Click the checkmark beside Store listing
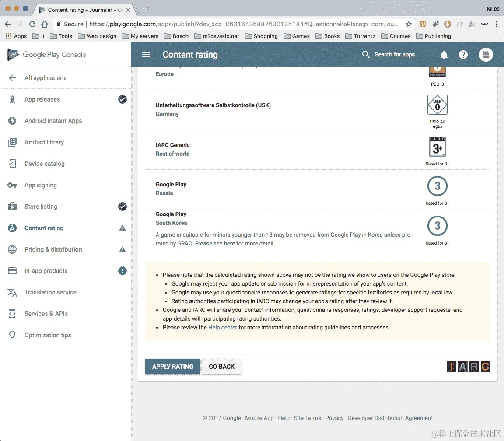504x441 pixels. 122,206
